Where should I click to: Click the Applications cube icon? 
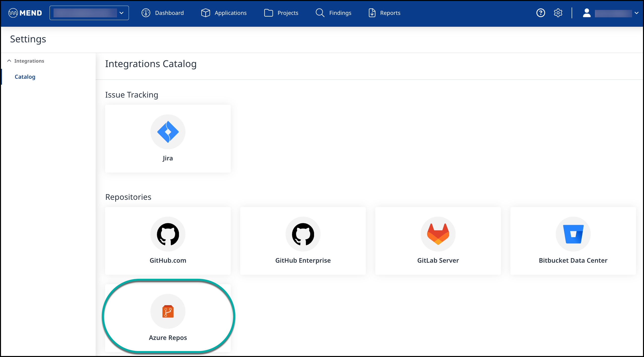205,13
